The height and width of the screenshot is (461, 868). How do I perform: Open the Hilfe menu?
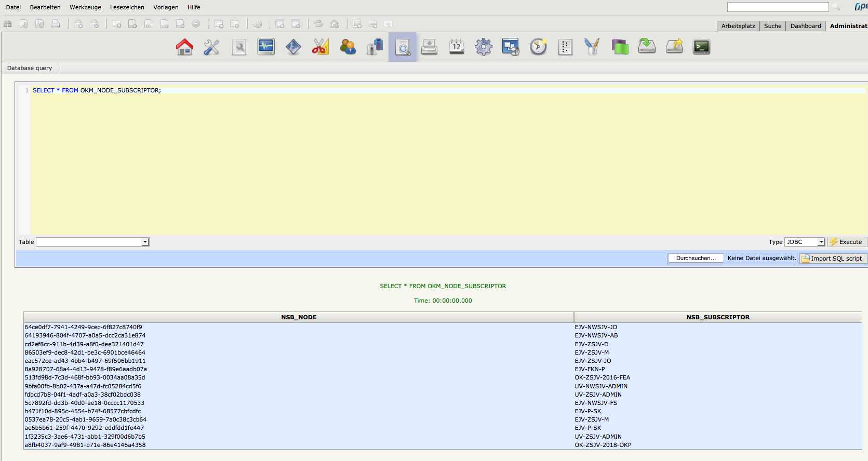[194, 7]
